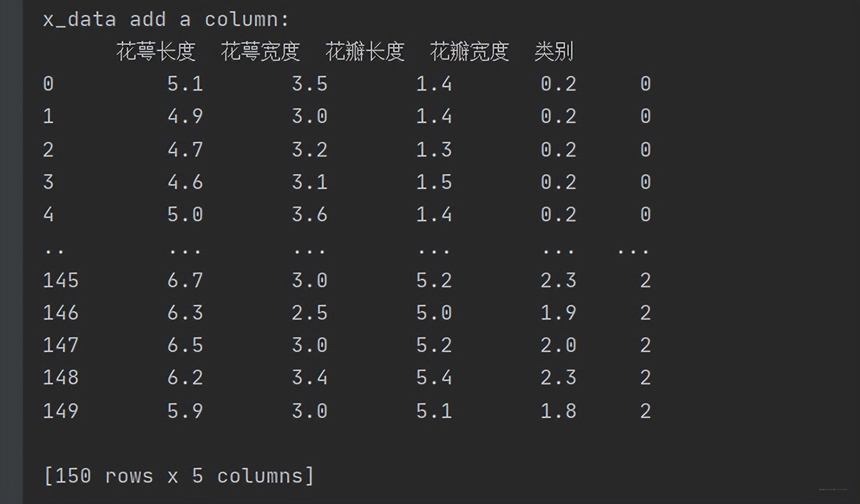The height and width of the screenshot is (504, 860).
Task: Click the "[150 rows x 5 columns]" summary text
Action: 179,476
